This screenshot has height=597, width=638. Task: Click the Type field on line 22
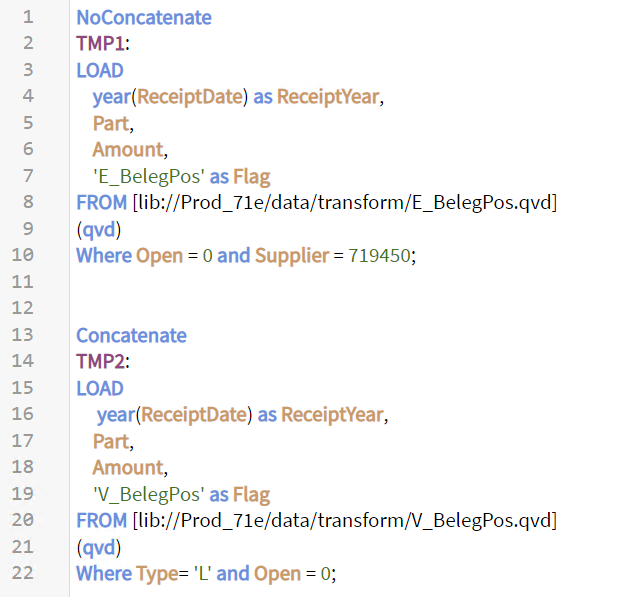157,574
